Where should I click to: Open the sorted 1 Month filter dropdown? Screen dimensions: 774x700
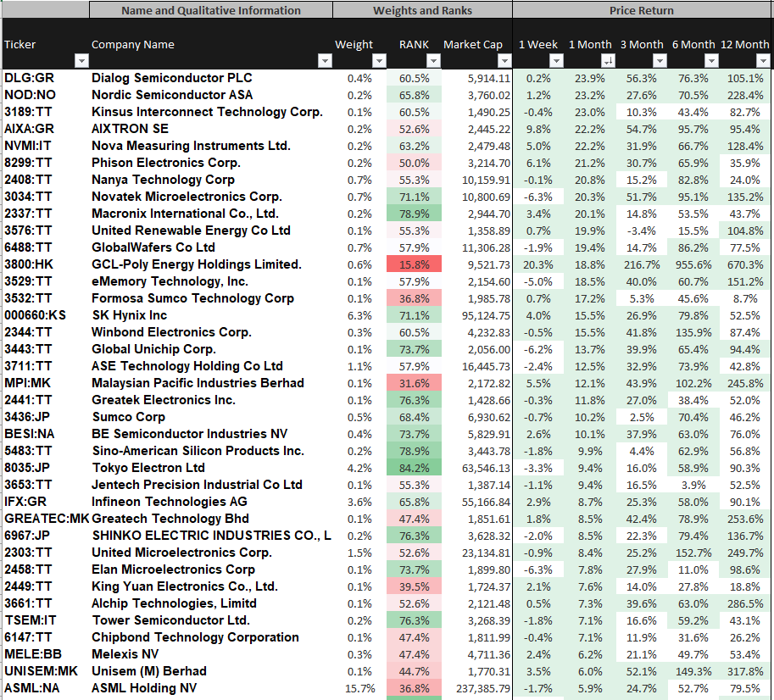click(608, 61)
